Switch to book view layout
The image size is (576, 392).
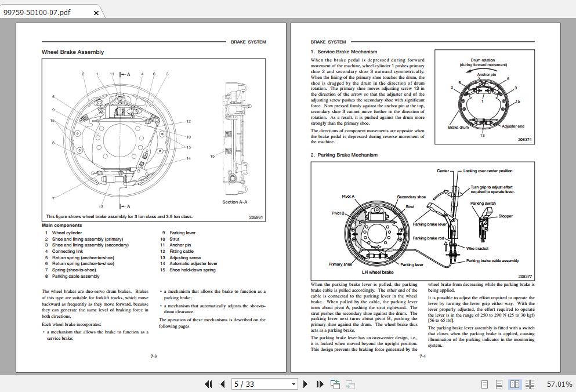530,384
